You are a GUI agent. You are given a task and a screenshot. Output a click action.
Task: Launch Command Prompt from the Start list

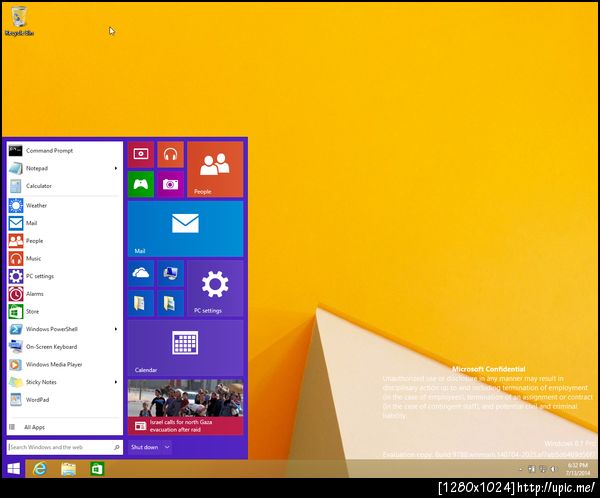pos(64,151)
